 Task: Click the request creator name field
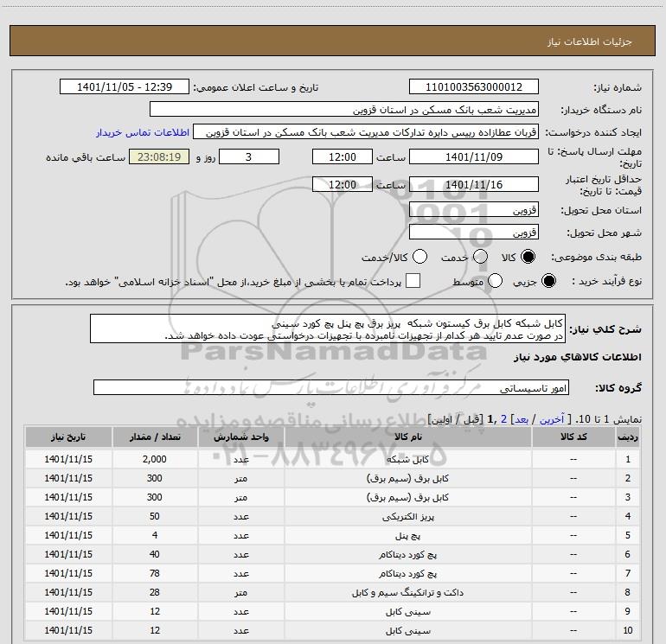click(366, 132)
